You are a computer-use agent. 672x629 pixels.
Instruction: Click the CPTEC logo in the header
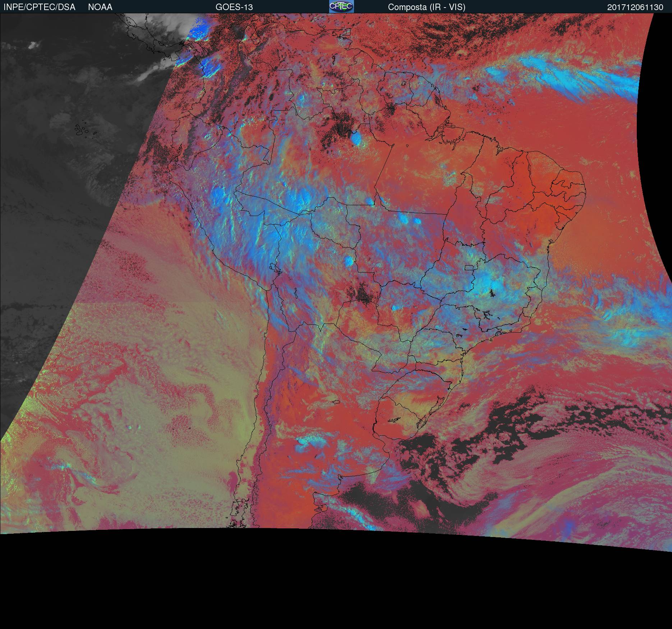point(341,6)
